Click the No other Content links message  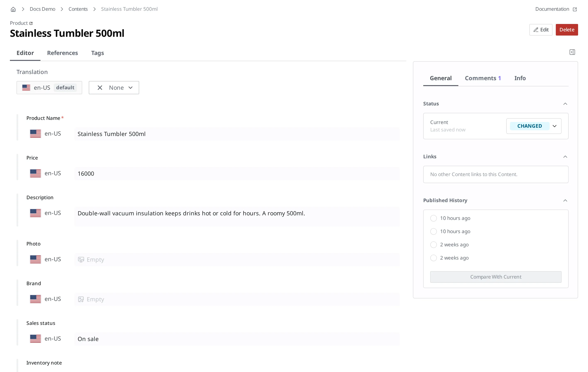(x=473, y=174)
